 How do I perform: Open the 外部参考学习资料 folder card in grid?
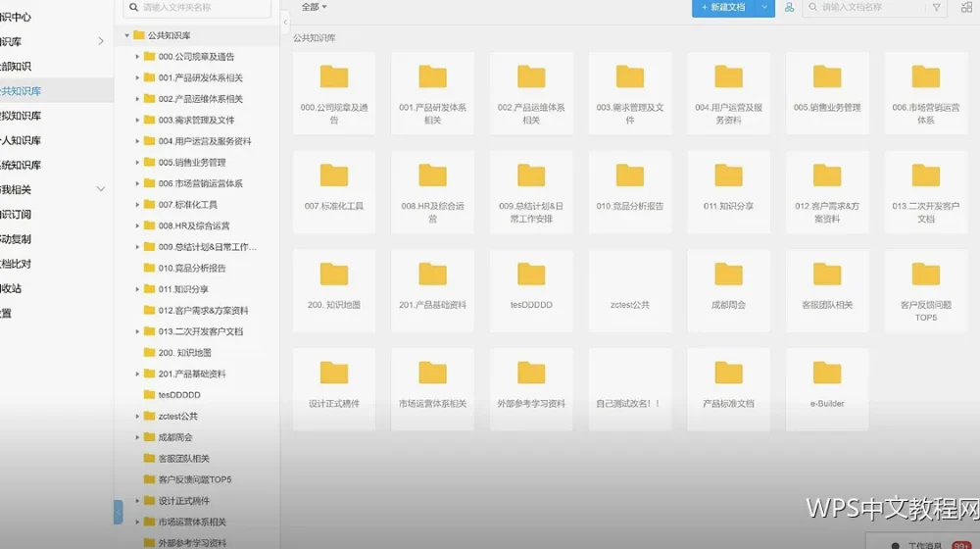(x=531, y=389)
